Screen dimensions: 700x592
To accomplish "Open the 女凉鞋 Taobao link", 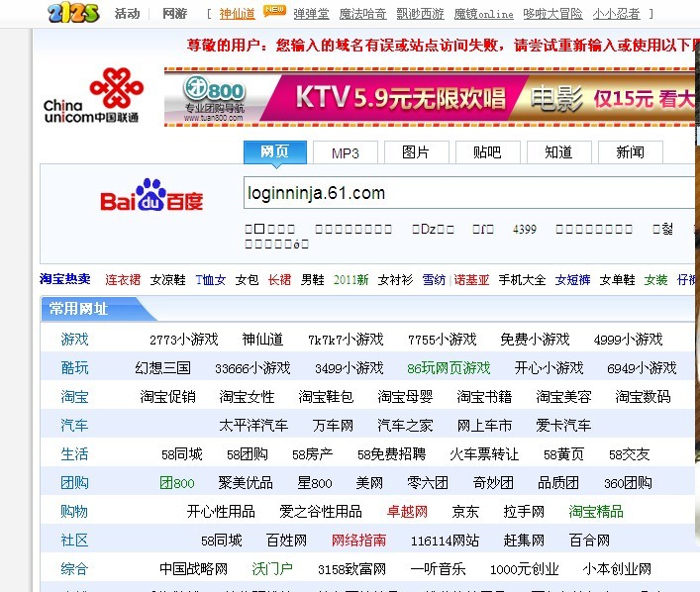I will coord(167,280).
